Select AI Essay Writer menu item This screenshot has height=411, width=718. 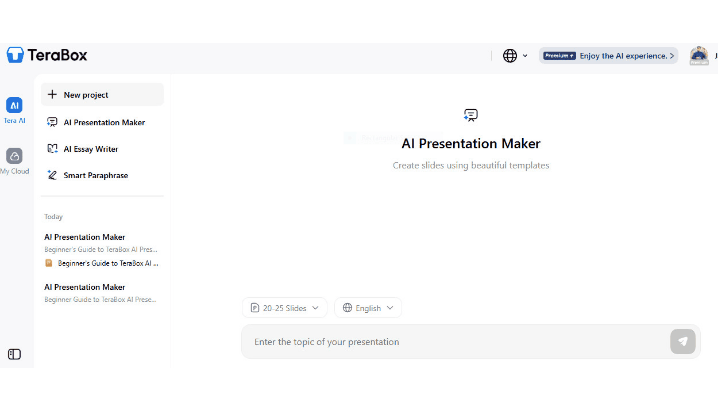click(x=102, y=149)
